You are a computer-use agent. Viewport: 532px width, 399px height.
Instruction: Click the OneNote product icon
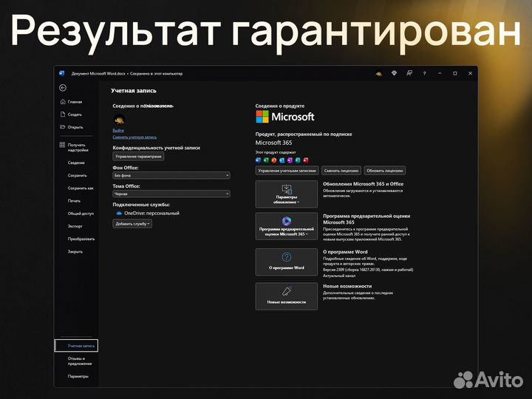point(290,160)
